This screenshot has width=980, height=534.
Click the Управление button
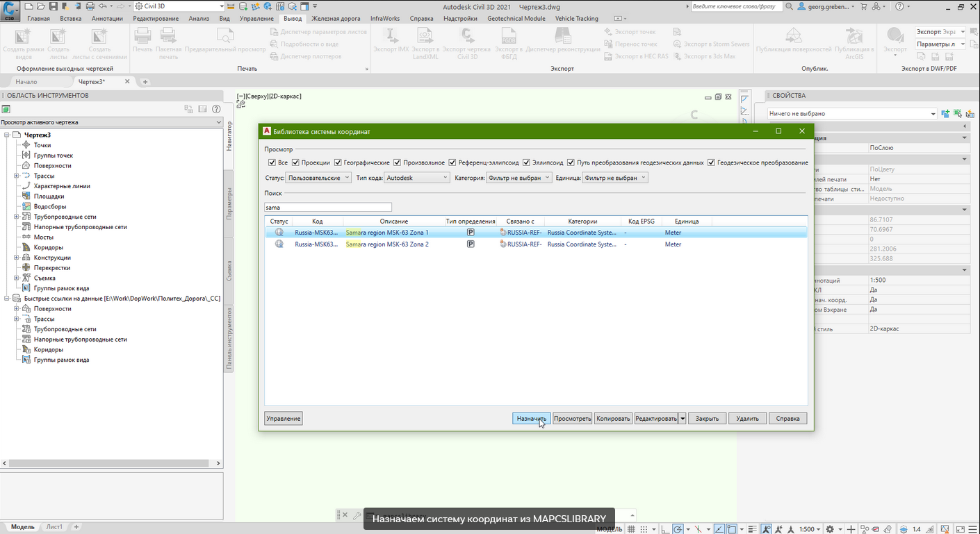283,419
